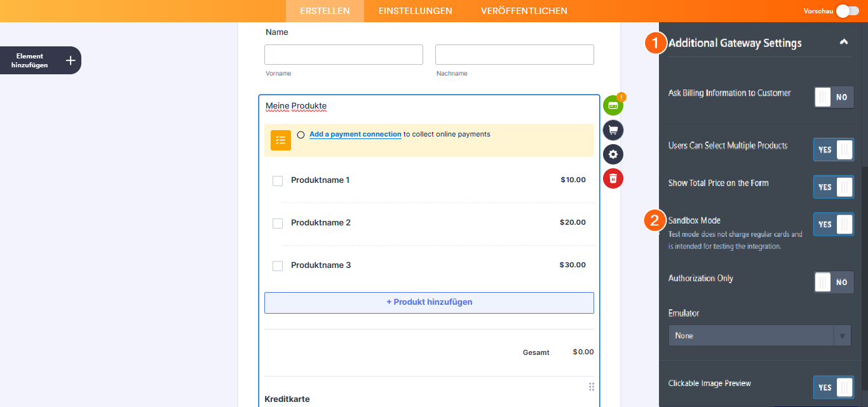The image size is (868, 407).
Task: Check the Produktname 1 checkbox
Action: pyautogui.click(x=277, y=180)
